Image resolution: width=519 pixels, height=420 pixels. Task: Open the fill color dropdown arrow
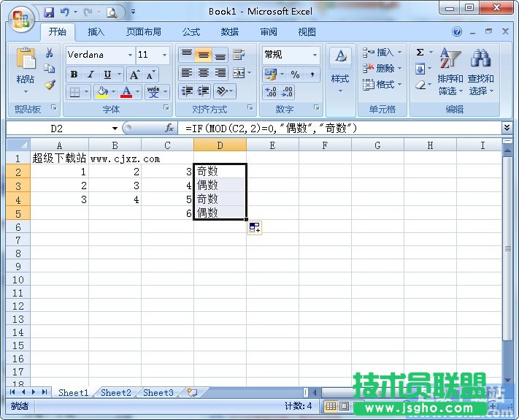[x=113, y=93]
